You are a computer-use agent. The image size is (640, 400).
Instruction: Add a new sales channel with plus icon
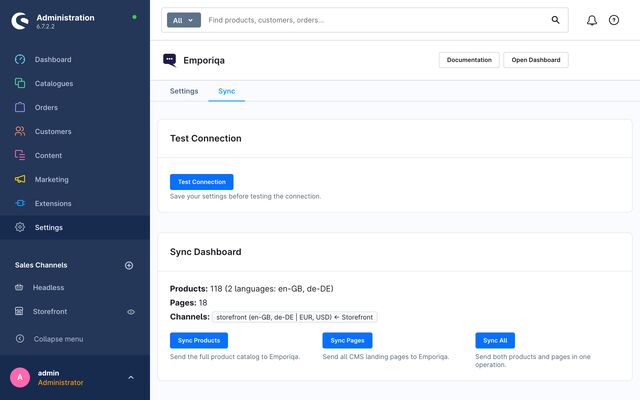click(x=129, y=265)
